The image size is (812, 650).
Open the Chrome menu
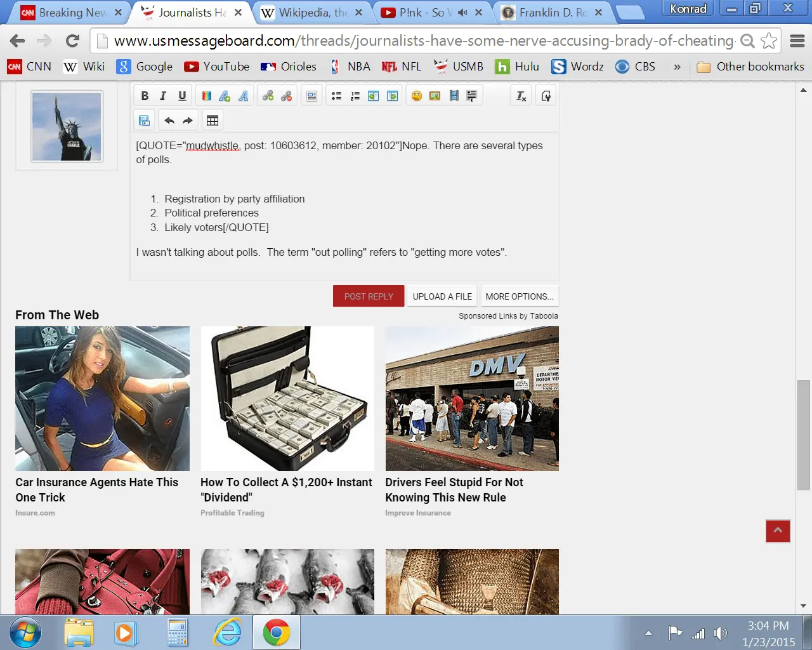click(797, 41)
